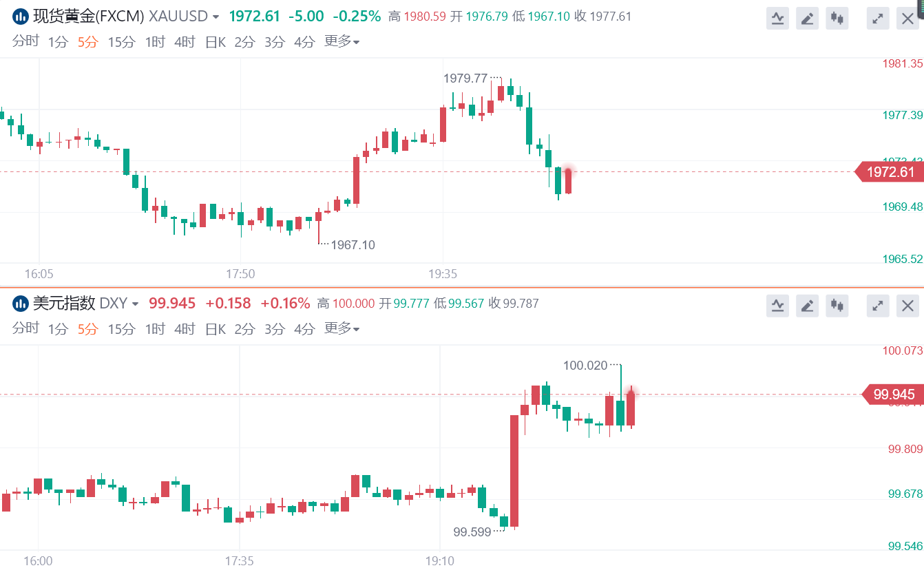The image size is (924, 568).
Task: Switch DXY chart to 日K timeframe
Action: click(x=216, y=329)
